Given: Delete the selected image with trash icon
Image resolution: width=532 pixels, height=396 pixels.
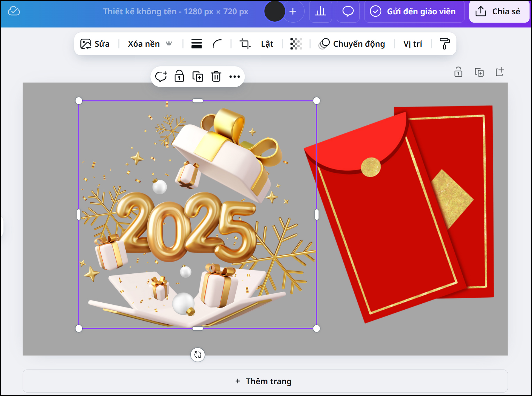Looking at the screenshot, I should tap(216, 76).
